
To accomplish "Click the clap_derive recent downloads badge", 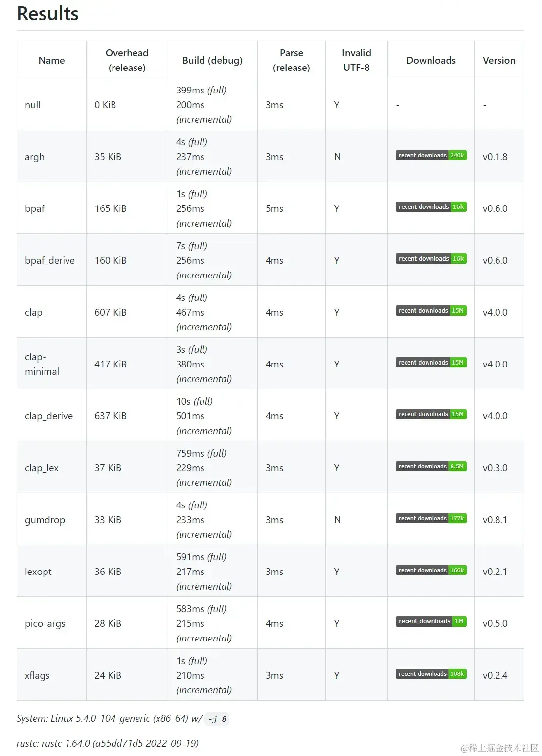I will coord(431,414).
